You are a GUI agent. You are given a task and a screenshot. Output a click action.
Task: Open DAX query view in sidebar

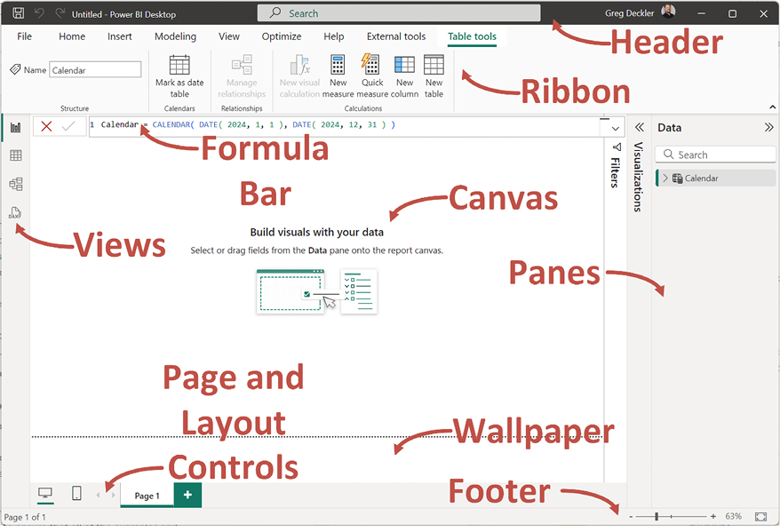(x=15, y=212)
